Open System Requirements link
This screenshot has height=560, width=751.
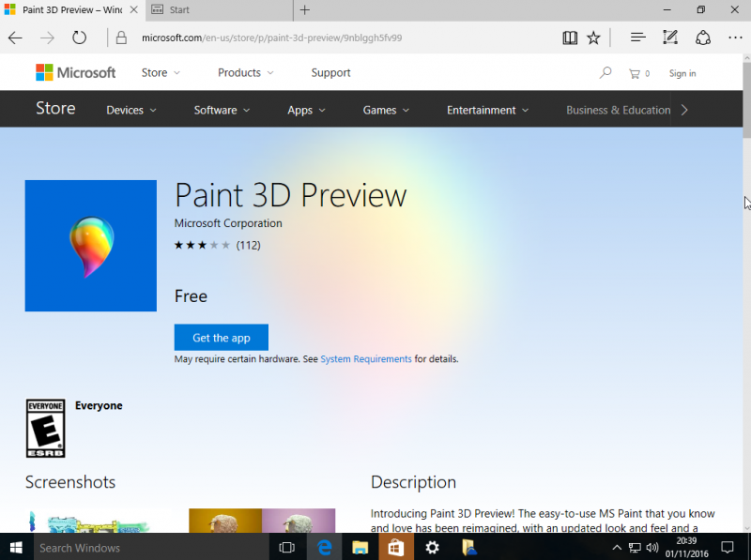pyautogui.click(x=366, y=359)
